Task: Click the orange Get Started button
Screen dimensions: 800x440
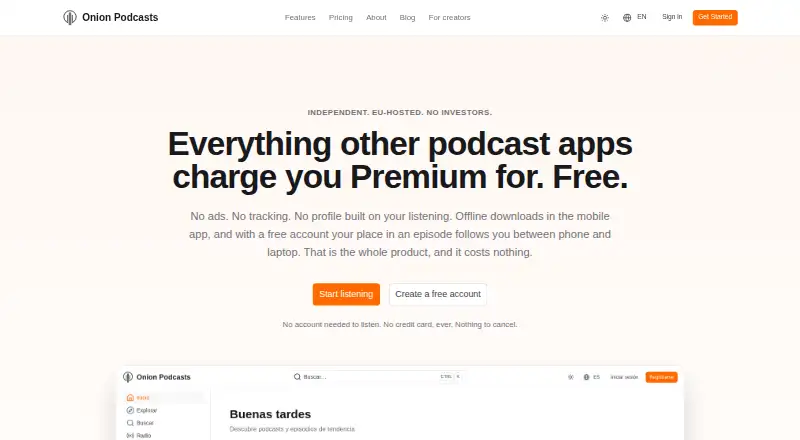Action: point(715,17)
